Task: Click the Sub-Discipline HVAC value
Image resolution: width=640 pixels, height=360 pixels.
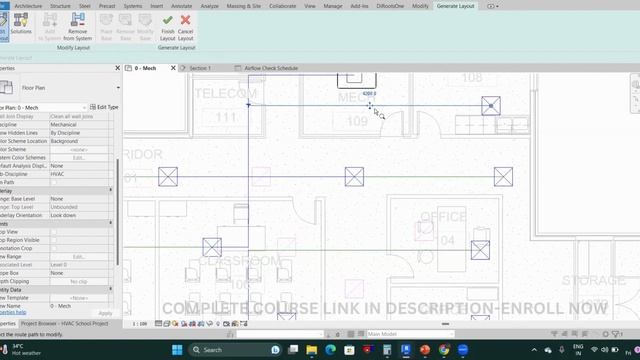Action: pyautogui.click(x=78, y=174)
